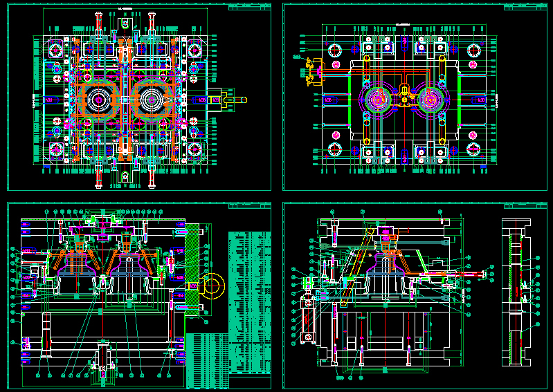Click the yellow angled pin in bottom-right sheet
The width and height of the screenshot is (553, 392).
pyautogui.click(x=357, y=267)
